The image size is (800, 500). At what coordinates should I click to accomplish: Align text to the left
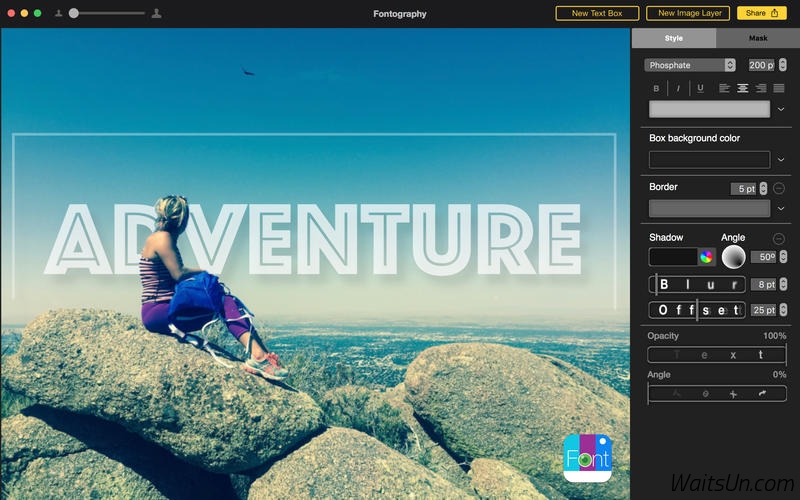pyautogui.click(x=724, y=88)
